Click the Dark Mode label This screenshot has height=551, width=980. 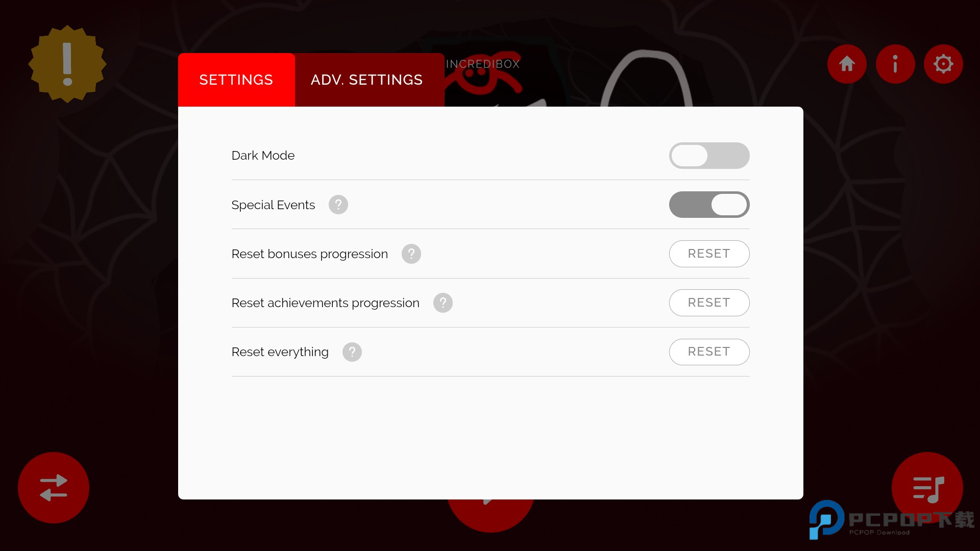pos(263,156)
